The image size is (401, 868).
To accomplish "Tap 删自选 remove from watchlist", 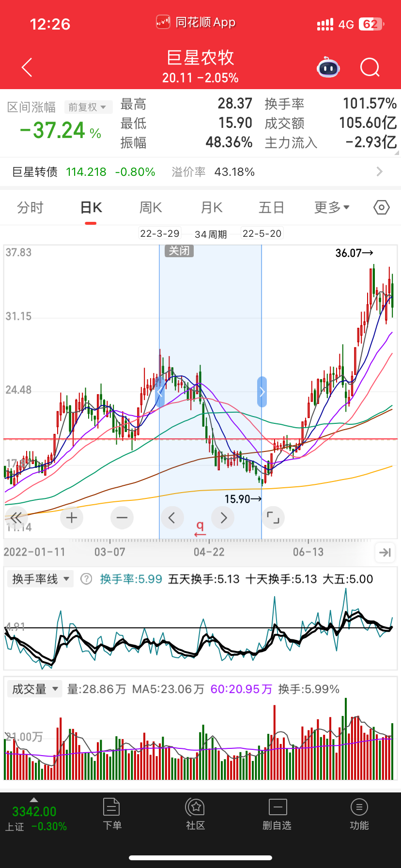I will [277, 814].
